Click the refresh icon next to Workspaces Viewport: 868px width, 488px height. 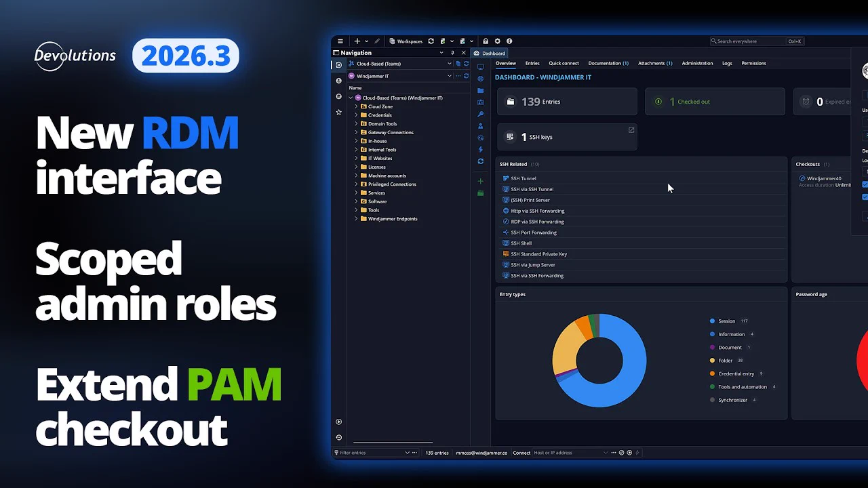click(431, 41)
